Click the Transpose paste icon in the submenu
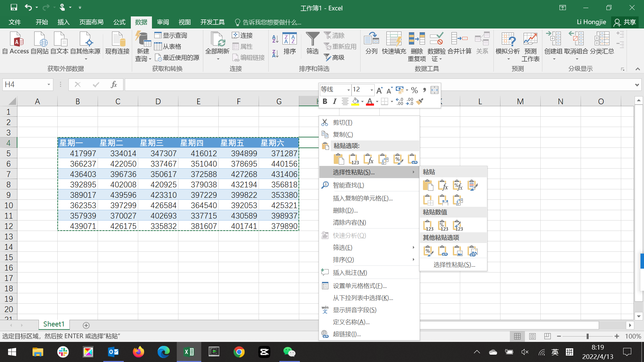644x362 pixels. coord(458,200)
